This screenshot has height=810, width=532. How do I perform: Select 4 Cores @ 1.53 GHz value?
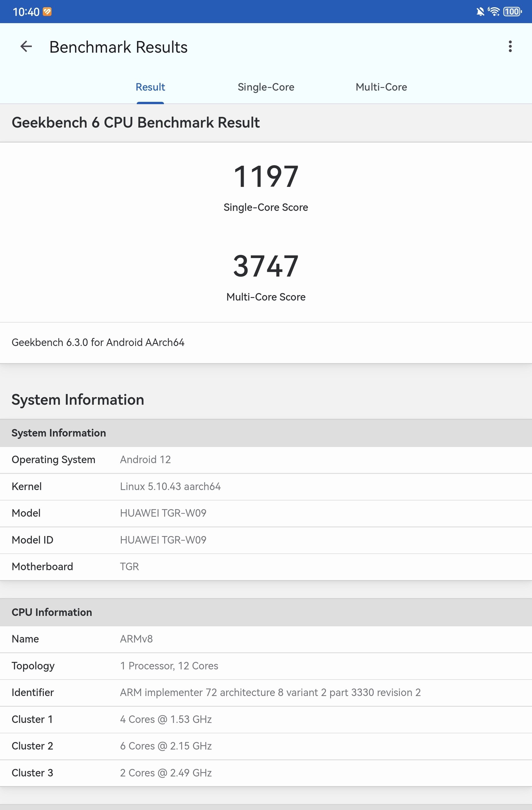[x=166, y=719]
